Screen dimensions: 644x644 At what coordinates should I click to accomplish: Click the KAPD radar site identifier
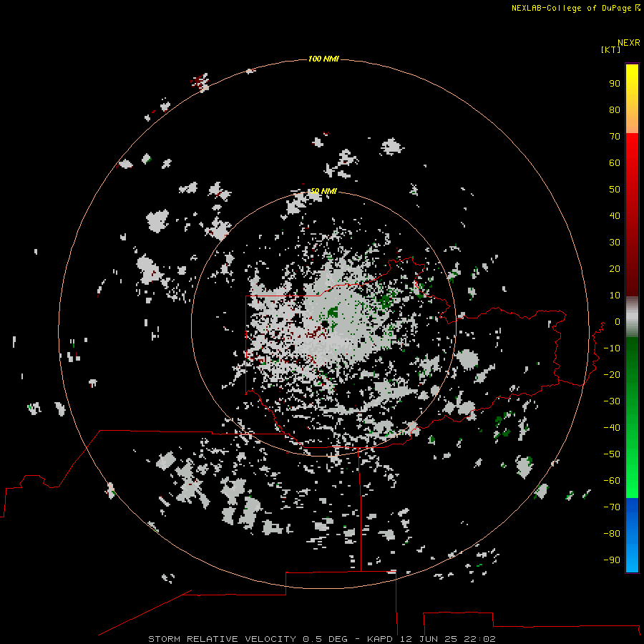381,639
